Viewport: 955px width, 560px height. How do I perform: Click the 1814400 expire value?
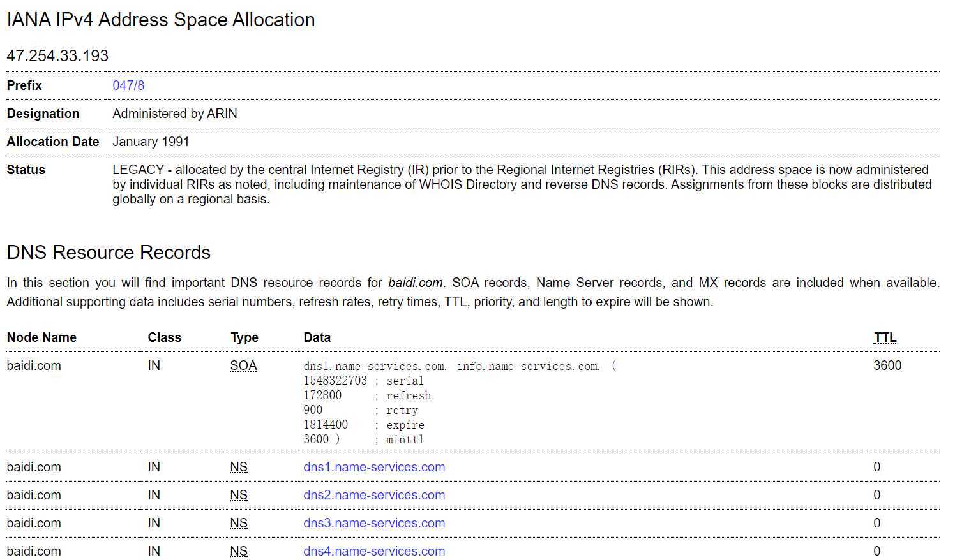point(326,425)
